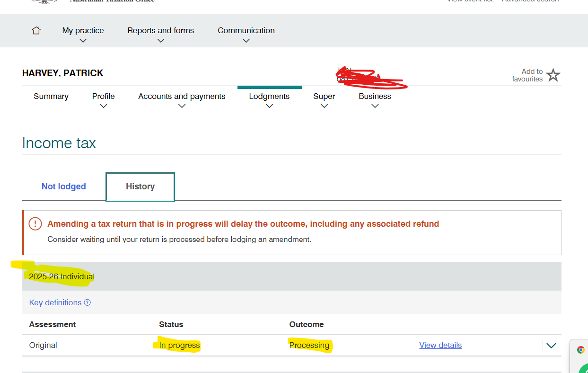The height and width of the screenshot is (373, 588).
Task: Click the Income tax heading
Action: [x=59, y=143]
